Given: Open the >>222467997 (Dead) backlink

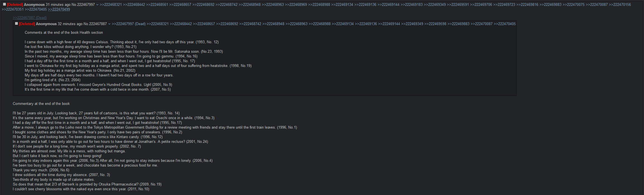Looking at the screenshot, I should point(129,24).
